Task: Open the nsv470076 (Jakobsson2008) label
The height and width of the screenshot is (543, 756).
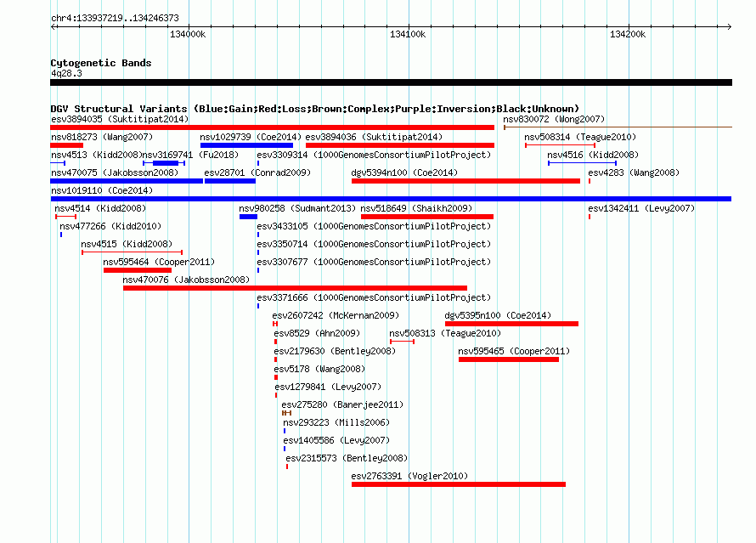Action: (186, 280)
